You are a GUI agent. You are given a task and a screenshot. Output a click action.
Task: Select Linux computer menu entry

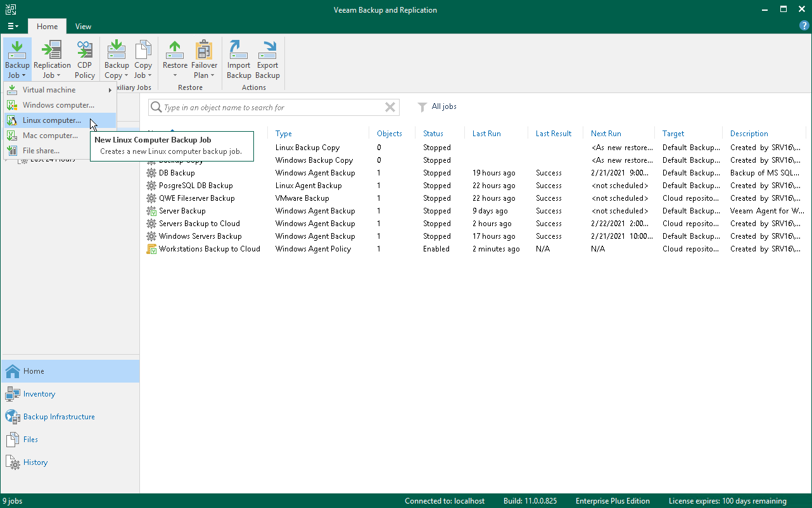[x=52, y=120]
